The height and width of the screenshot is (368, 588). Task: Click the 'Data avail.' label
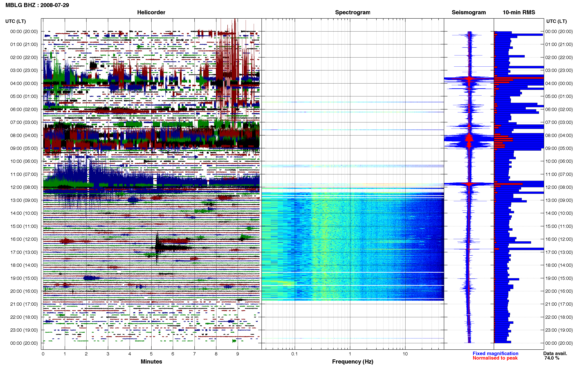(555, 353)
